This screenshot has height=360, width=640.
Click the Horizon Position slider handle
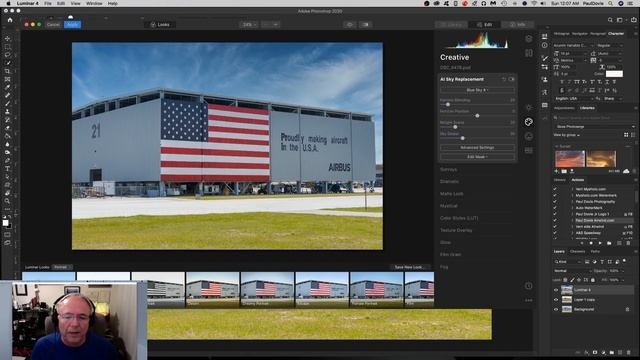point(477,116)
